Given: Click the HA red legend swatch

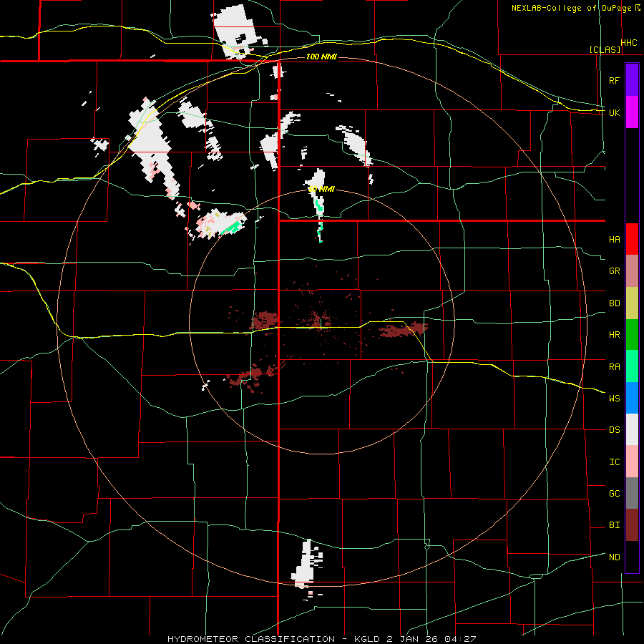Looking at the screenshot, I should click(632, 239).
